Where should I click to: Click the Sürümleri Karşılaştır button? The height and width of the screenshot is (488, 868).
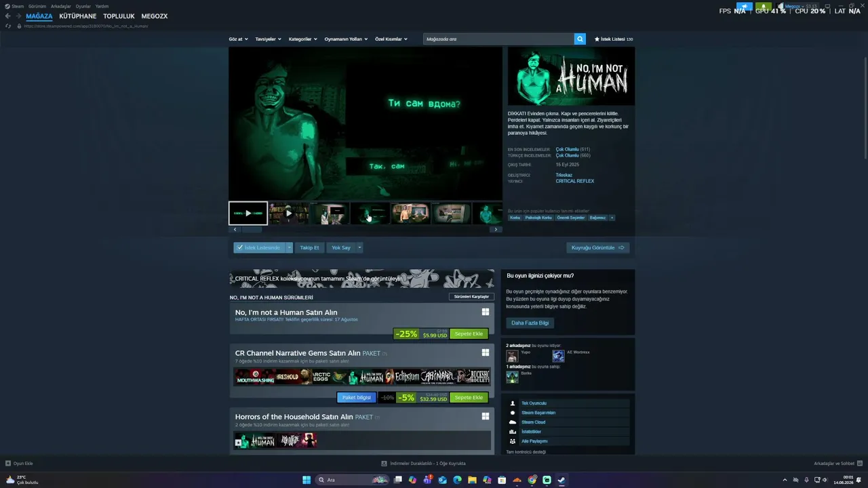(471, 297)
